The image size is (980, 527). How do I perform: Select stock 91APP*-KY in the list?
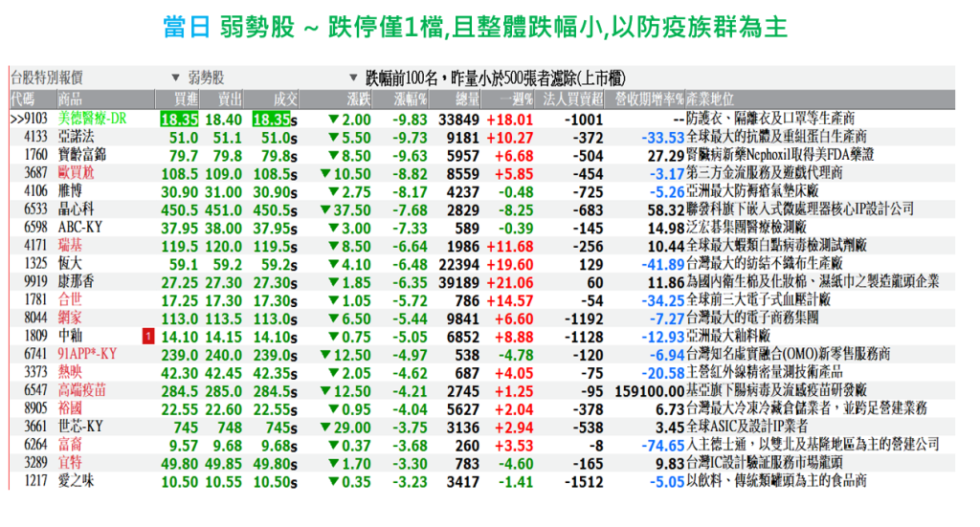pyautogui.click(x=87, y=354)
